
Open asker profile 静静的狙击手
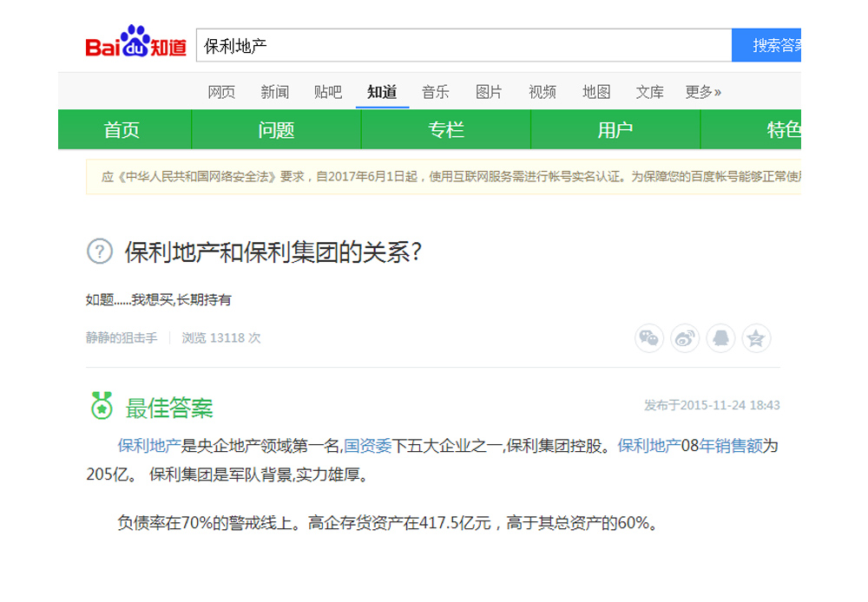pos(122,337)
